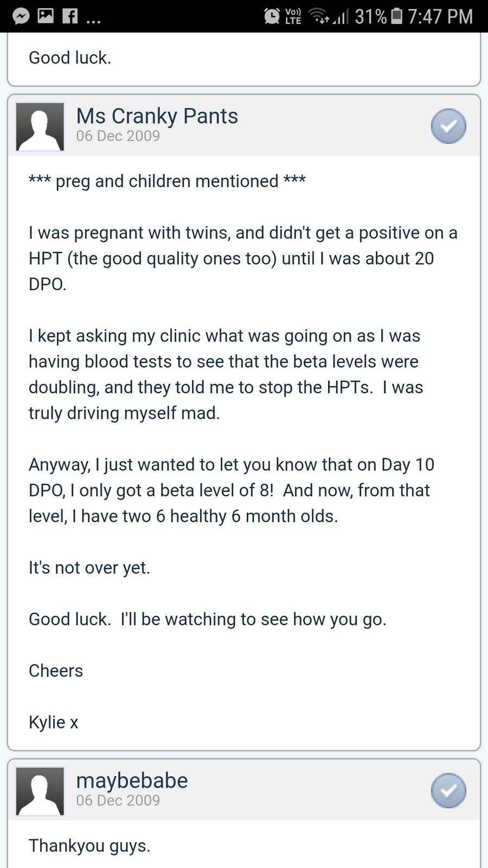The width and height of the screenshot is (488, 868).
Task: Tap the Messenger notification icon
Action: click(21, 16)
